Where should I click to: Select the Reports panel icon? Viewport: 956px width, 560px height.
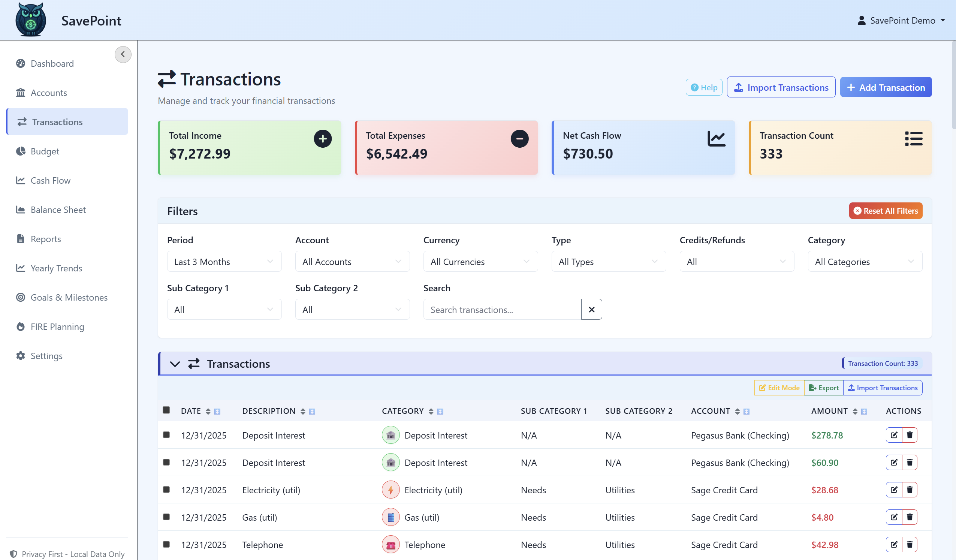click(21, 239)
